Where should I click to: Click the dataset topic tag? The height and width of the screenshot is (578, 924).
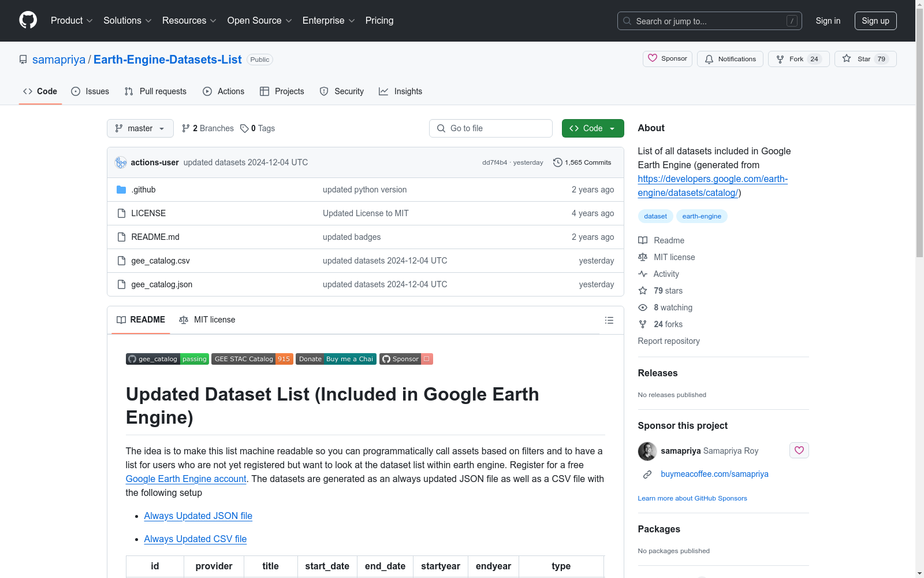(655, 216)
